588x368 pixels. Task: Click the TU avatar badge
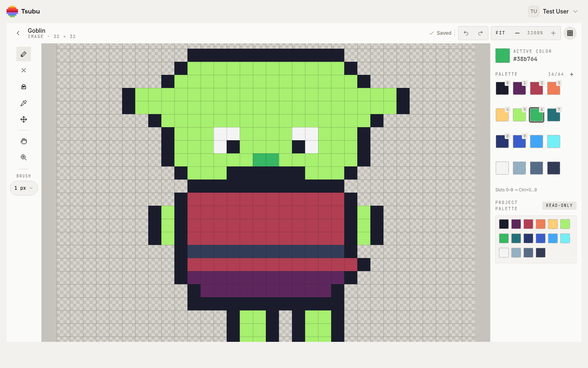534,11
